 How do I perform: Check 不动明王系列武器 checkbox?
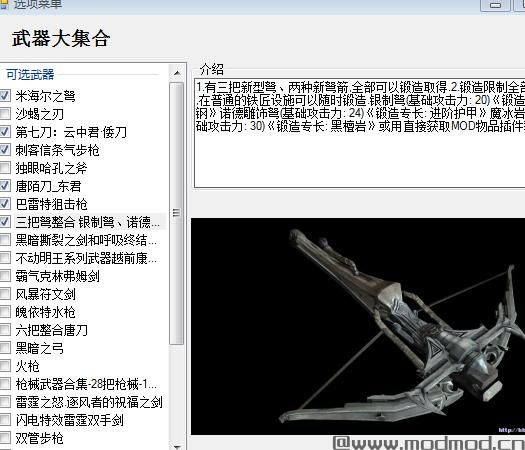pos(5,258)
